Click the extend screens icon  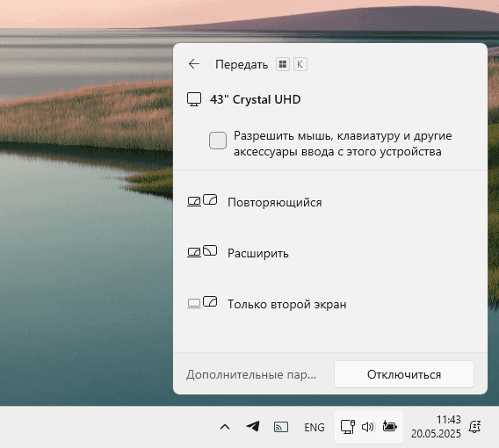(202, 251)
